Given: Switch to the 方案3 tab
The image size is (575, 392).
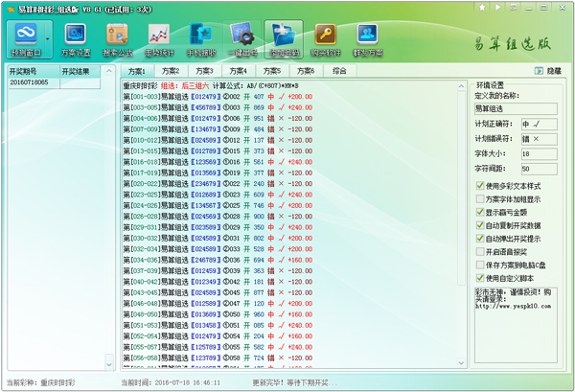Looking at the screenshot, I should coord(204,71).
